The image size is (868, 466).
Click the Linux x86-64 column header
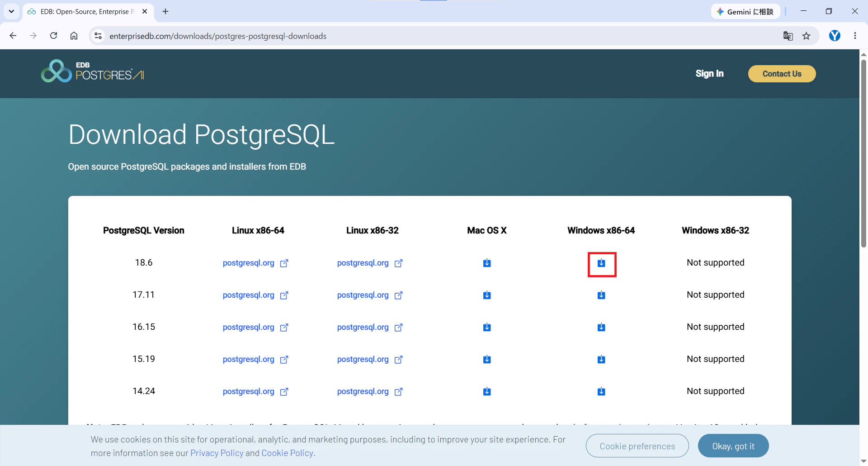pyautogui.click(x=258, y=230)
